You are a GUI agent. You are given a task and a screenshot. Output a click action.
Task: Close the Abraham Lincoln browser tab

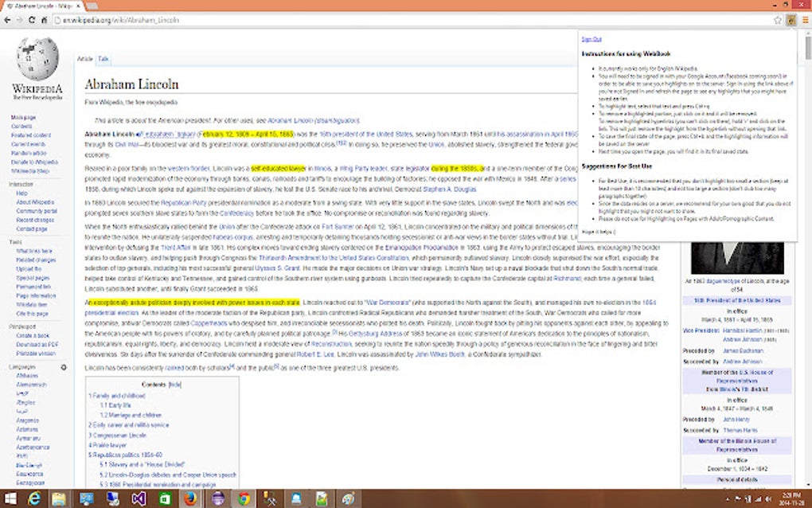78,6
